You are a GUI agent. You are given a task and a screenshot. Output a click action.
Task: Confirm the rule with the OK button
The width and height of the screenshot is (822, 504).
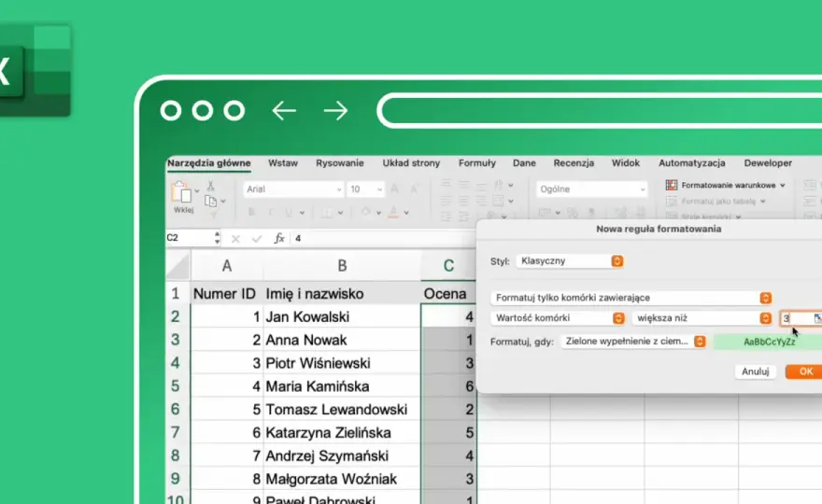[x=804, y=371]
